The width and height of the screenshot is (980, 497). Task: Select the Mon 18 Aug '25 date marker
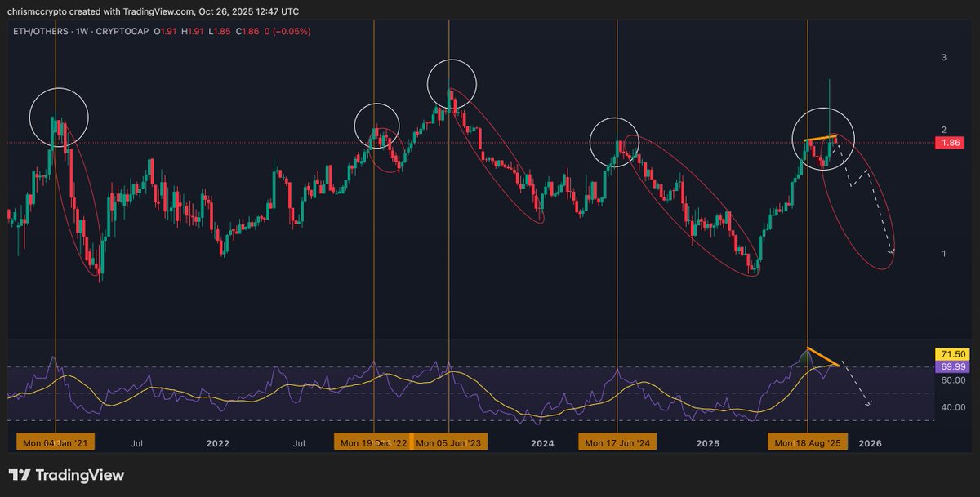(808, 443)
